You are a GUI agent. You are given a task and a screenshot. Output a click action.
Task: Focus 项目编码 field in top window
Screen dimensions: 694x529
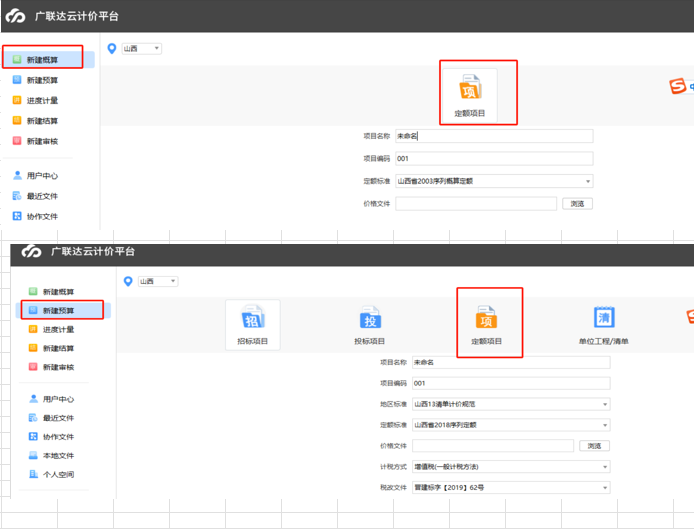click(494, 158)
